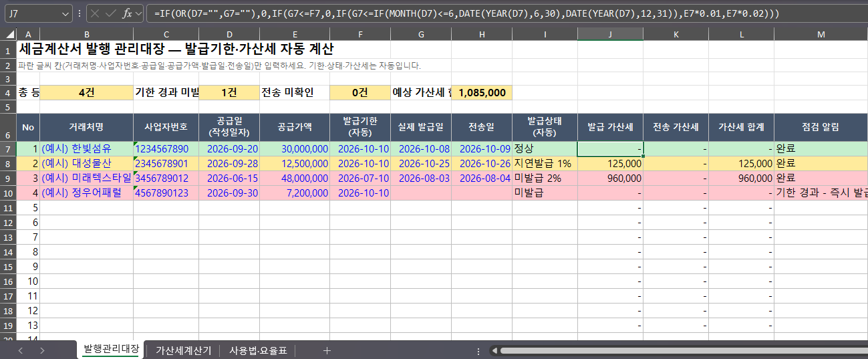Select business number 4567890123 cell
The width and height of the screenshot is (868, 359).
pyautogui.click(x=166, y=193)
